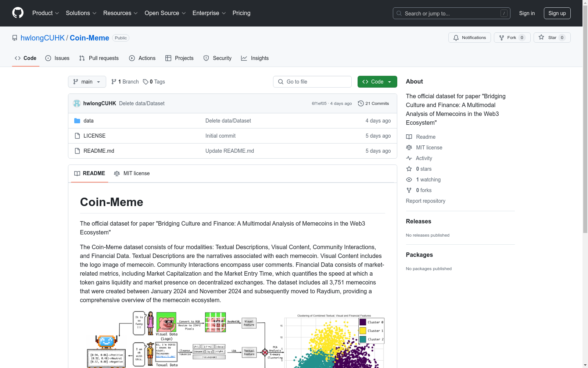
Task: Open the Actions tab
Action: 142,58
